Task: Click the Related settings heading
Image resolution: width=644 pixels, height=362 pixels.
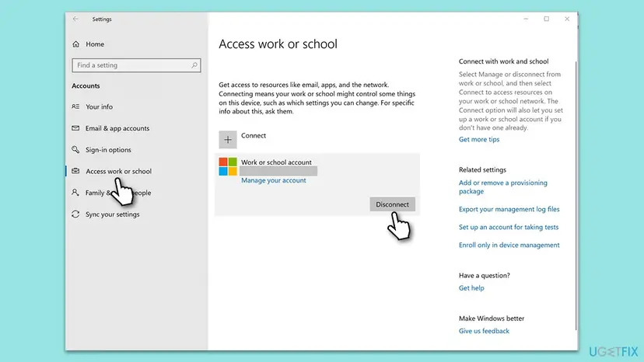Action: pos(482,169)
